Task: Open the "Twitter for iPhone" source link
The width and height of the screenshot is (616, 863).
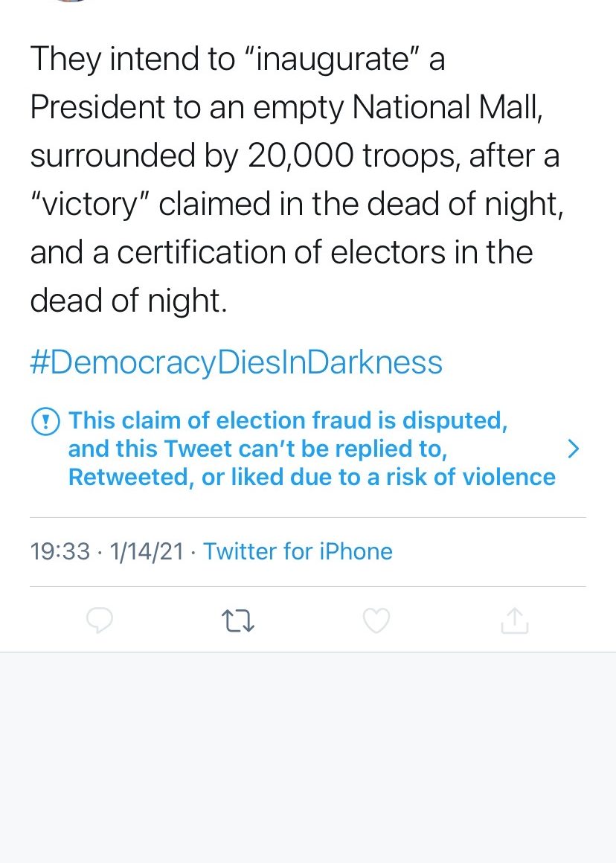Action: pyautogui.click(x=298, y=551)
